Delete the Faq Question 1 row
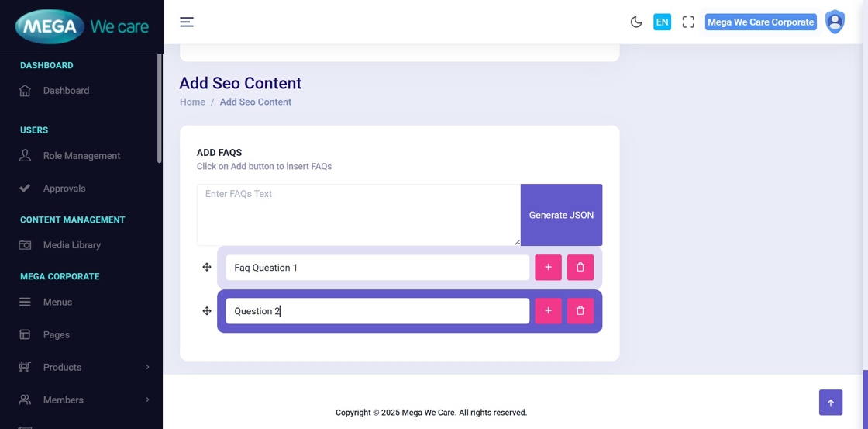The image size is (868, 429). coord(580,268)
